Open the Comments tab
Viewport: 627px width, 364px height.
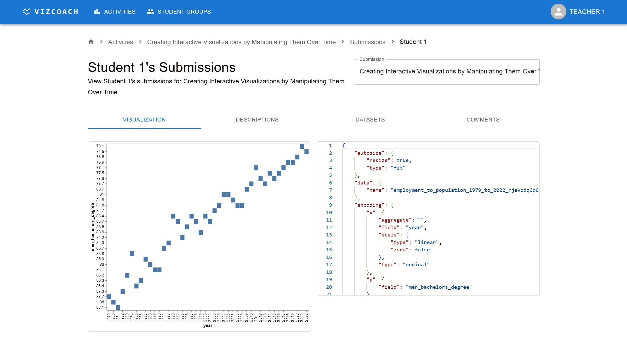(483, 120)
